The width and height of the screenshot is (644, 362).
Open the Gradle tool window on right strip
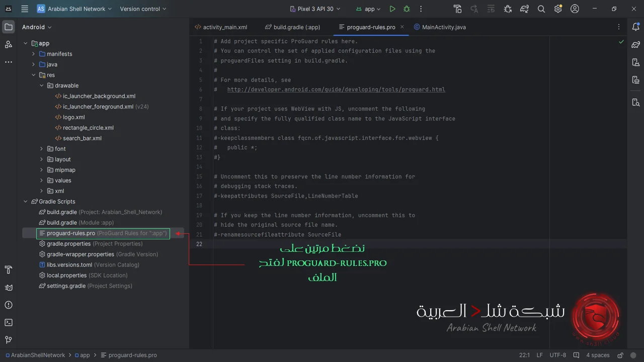[x=635, y=45]
